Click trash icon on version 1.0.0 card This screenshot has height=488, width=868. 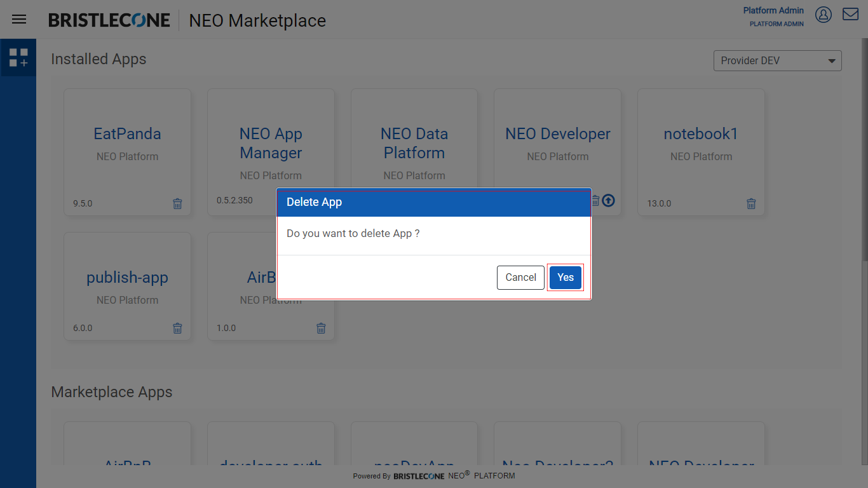pos(321,329)
